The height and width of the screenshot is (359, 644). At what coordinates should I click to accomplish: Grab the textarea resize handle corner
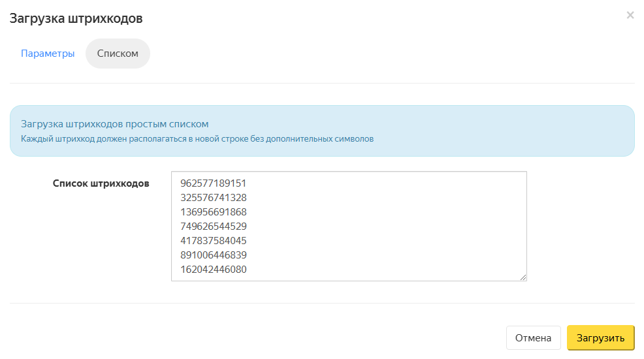523,277
